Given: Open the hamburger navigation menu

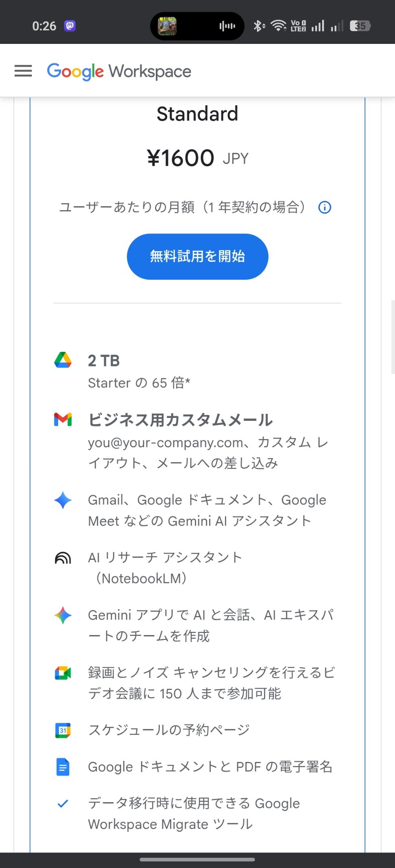Looking at the screenshot, I should click(x=23, y=71).
